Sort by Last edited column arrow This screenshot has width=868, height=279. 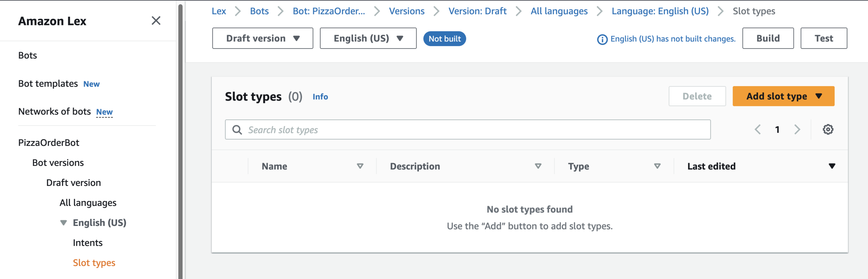832,166
